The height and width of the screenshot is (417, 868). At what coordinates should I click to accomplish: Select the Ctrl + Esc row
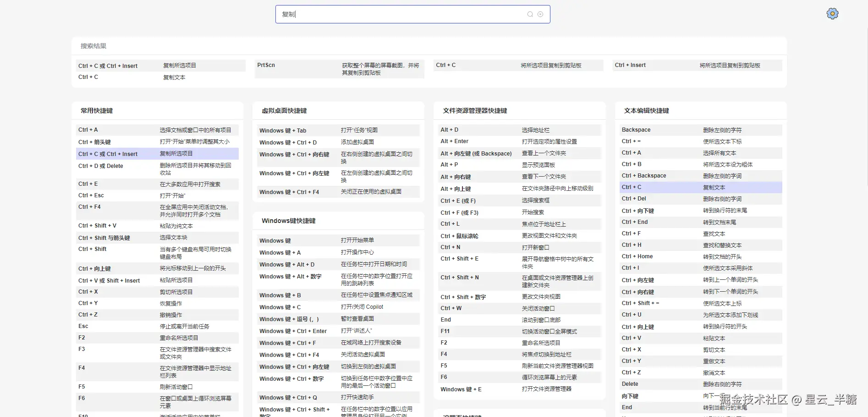pyautogui.click(x=157, y=195)
